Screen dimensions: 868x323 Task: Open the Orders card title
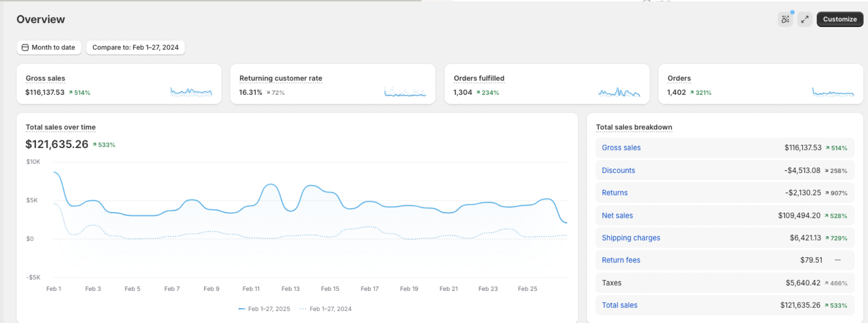coord(679,78)
